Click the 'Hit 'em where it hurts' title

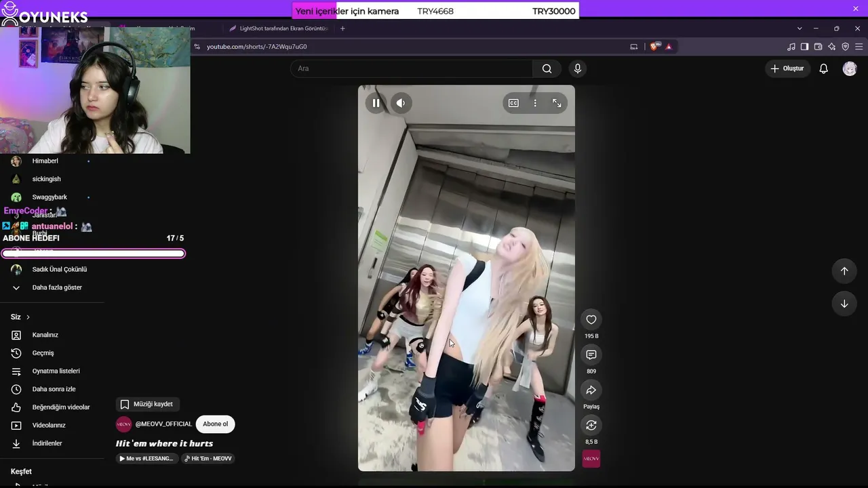pyautogui.click(x=165, y=443)
